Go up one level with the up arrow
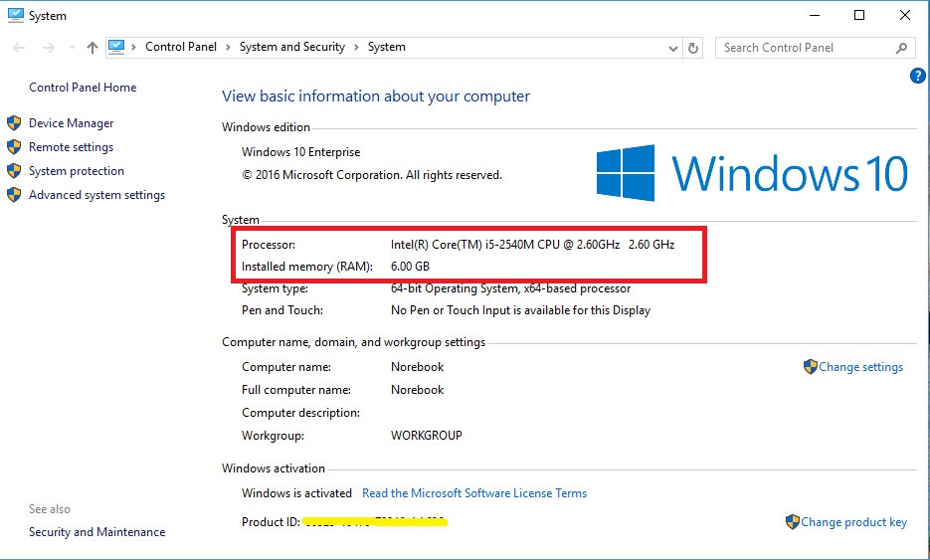Viewport: 930px width, 560px height. pos(92,48)
